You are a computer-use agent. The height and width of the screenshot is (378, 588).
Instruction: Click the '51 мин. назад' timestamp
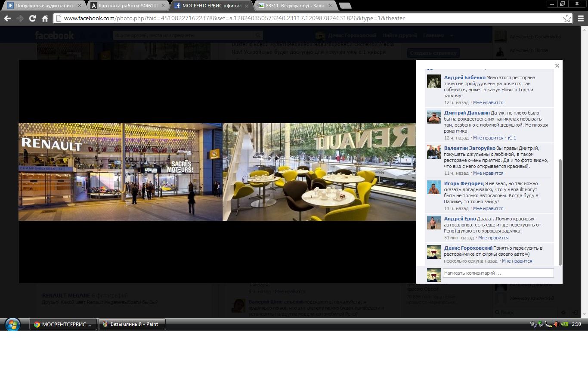pos(459,238)
